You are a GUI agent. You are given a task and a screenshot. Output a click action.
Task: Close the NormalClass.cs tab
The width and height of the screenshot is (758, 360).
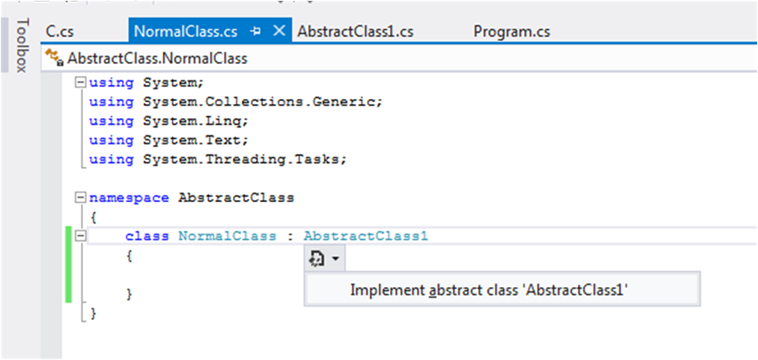[279, 31]
